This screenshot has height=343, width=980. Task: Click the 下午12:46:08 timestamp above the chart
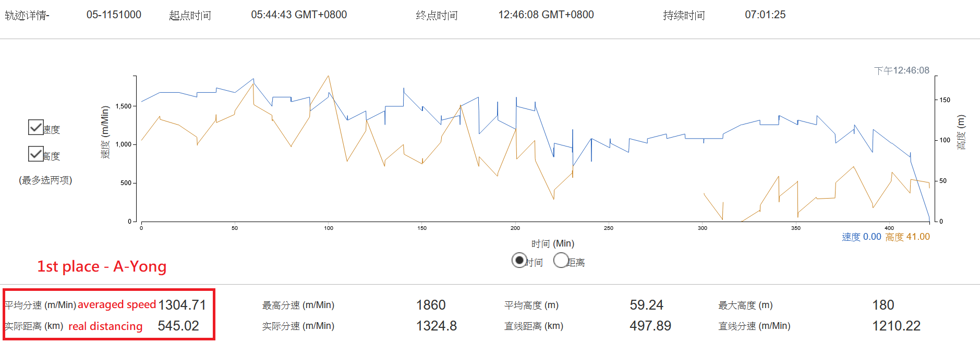(901, 70)
